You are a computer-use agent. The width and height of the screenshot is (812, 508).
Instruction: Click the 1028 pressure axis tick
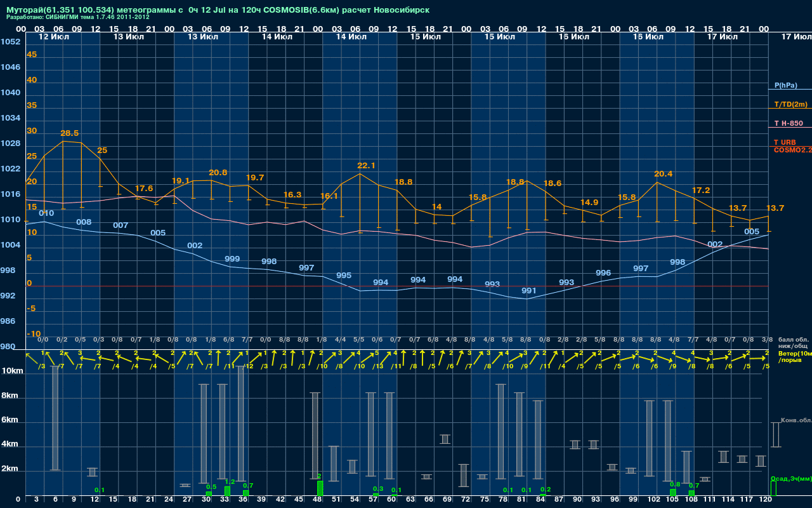(x=10, y=144)
